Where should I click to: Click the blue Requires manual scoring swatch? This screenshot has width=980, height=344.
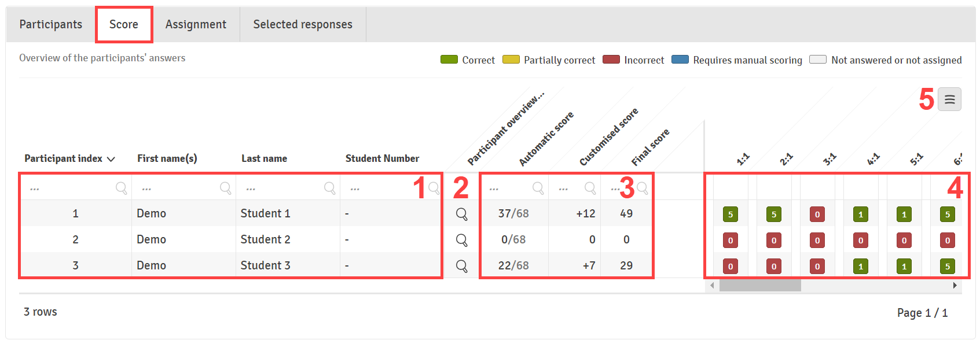[x=680, y=60]
